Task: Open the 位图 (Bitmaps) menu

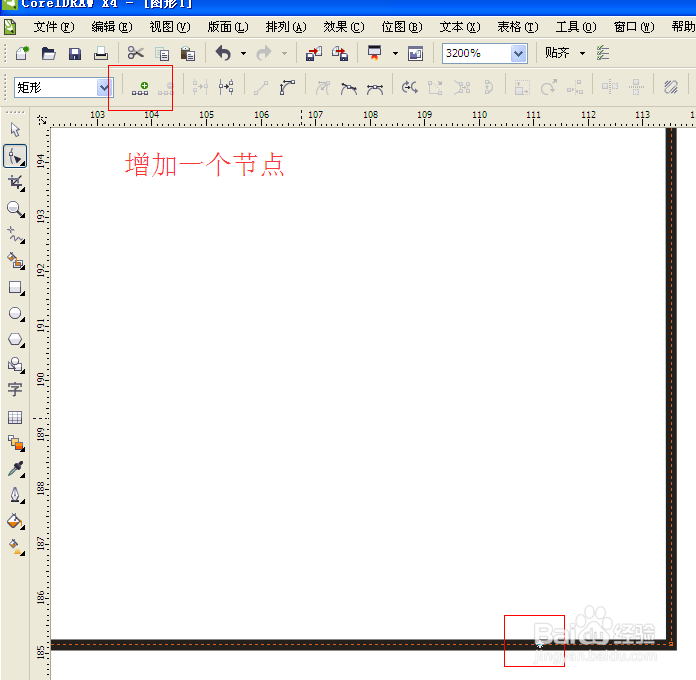Action: coord(402,27)
